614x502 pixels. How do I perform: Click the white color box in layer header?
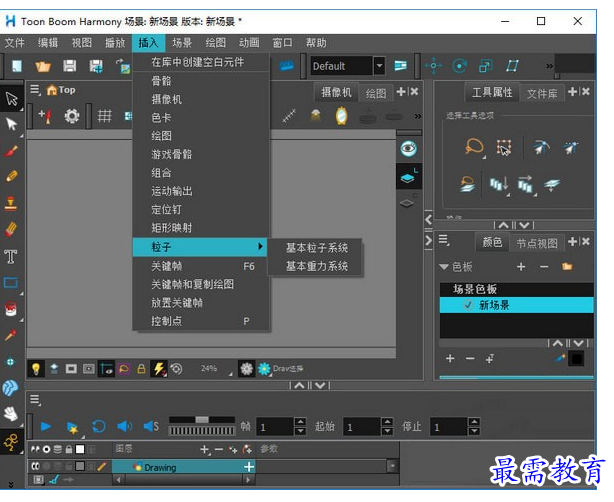(80, 449)
